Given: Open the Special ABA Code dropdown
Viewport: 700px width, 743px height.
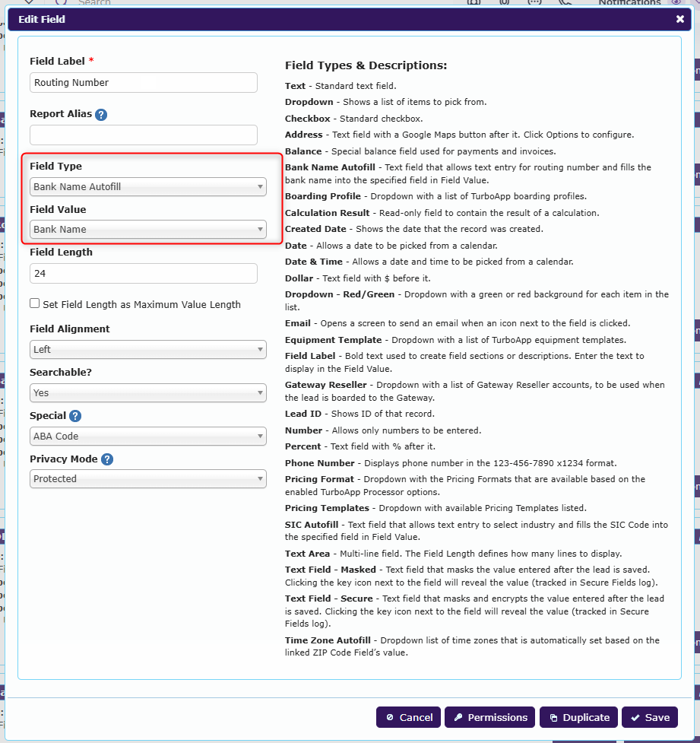Looking at the screenshot, I should [147, 437].
